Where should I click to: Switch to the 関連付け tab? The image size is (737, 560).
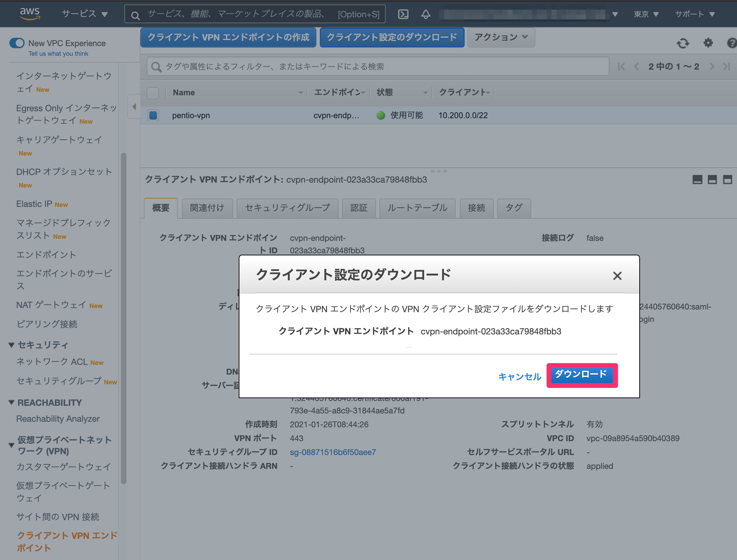point(207,208)
